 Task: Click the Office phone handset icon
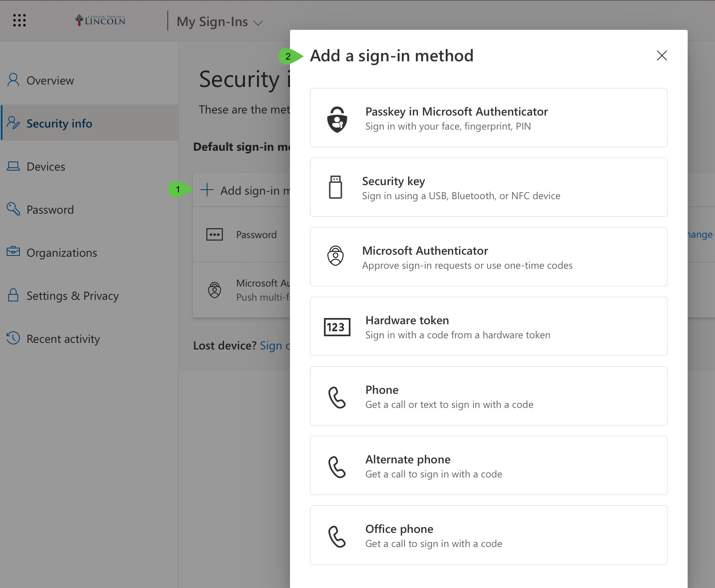[337, 537]
